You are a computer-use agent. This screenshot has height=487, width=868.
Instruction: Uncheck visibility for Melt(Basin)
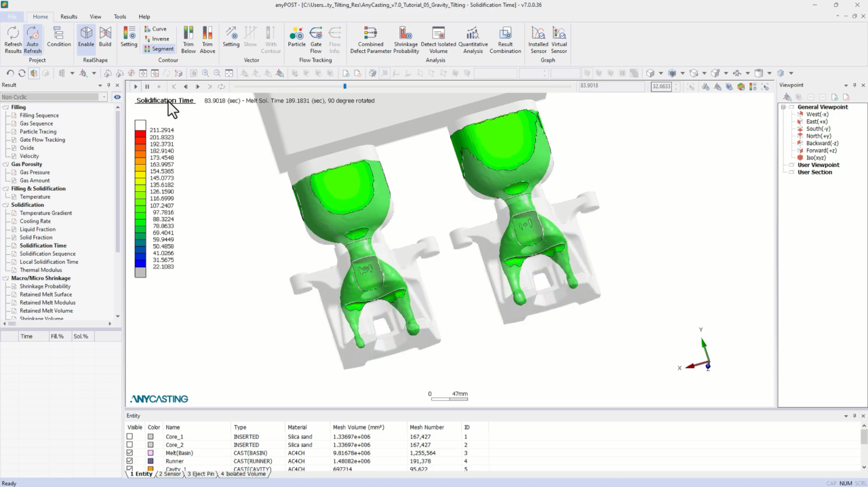130,453
